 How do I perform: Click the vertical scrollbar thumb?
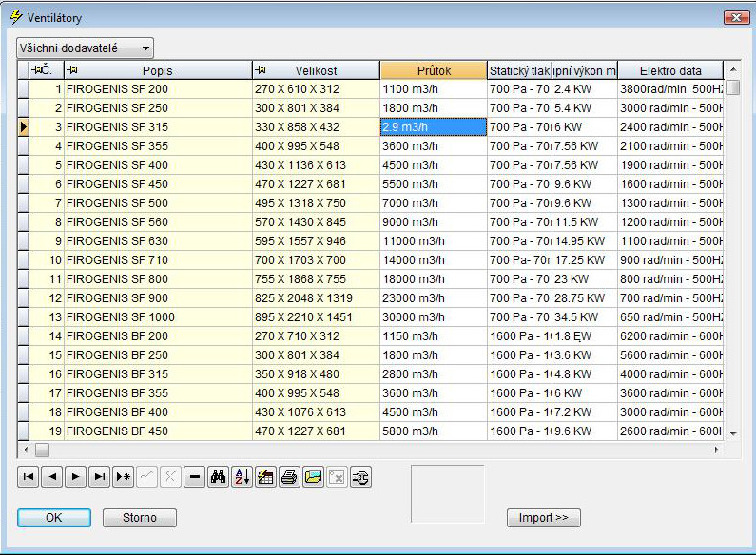click(x=733, y=87)
